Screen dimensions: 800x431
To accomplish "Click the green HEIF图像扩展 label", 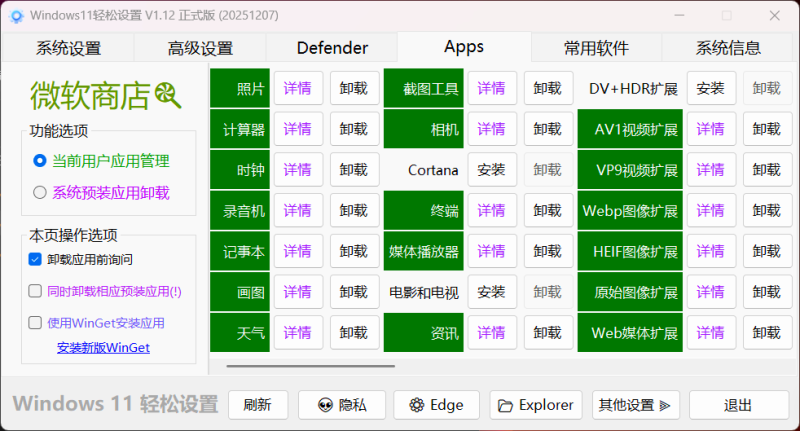I will (x=630, y=251).
